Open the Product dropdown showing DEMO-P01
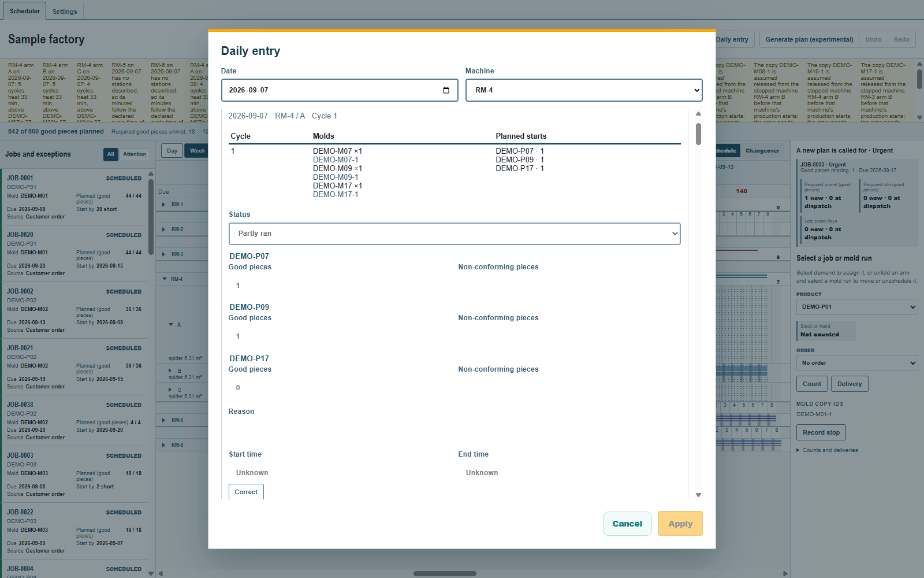The height and width of the screenshot is (578, 924). pyautogui.click(x=857, y=307)
